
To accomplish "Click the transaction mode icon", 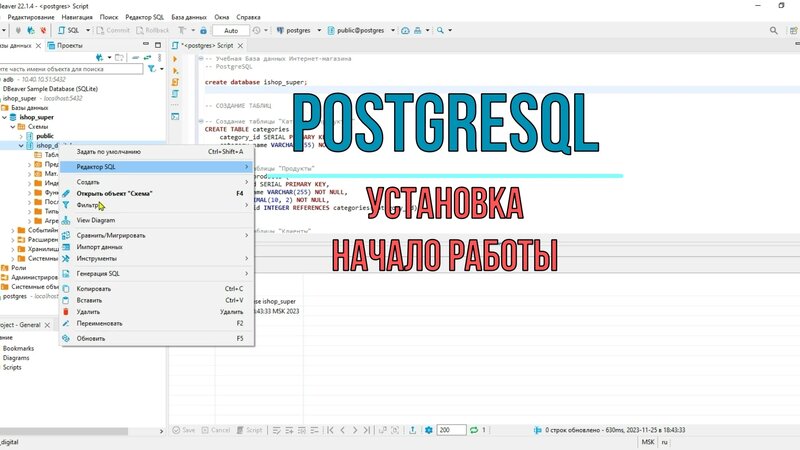I will [x=182, y=31].
